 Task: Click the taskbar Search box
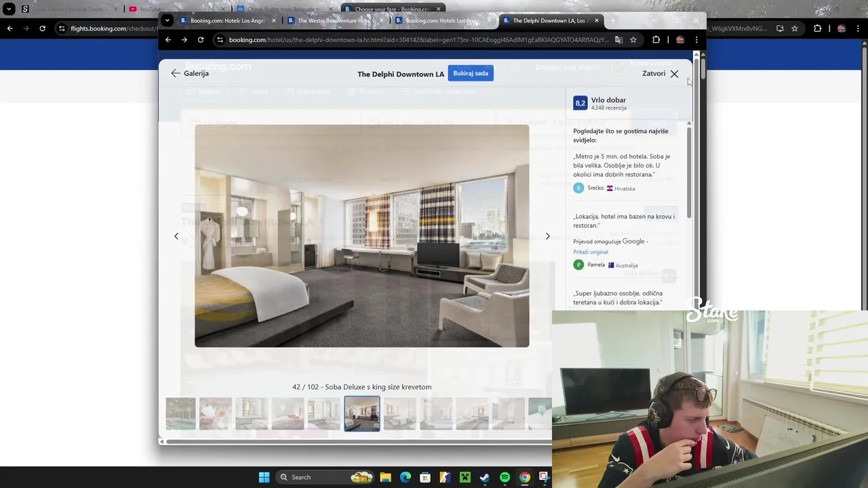point(325,477)
